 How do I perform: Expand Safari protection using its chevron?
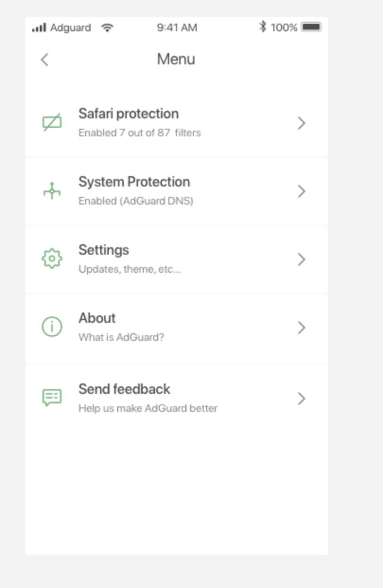click(x=301, y=122)
